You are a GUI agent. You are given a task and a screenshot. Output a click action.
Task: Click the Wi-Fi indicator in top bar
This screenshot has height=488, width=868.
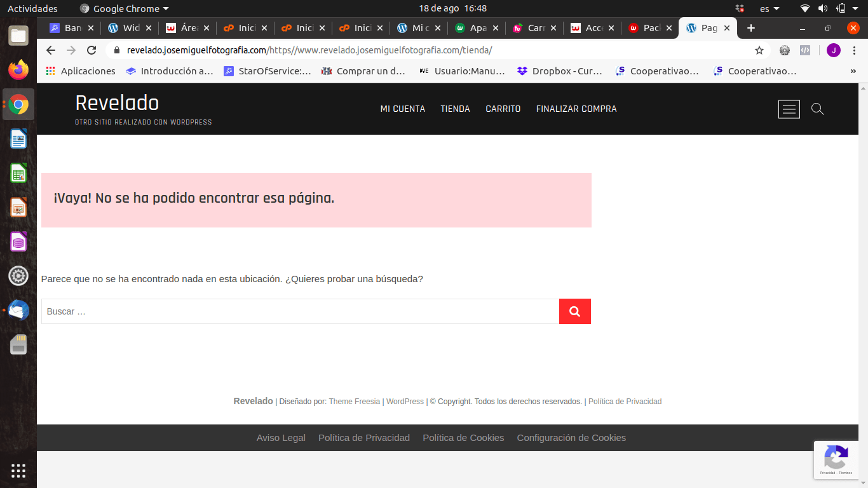click(x=805, y=8)
